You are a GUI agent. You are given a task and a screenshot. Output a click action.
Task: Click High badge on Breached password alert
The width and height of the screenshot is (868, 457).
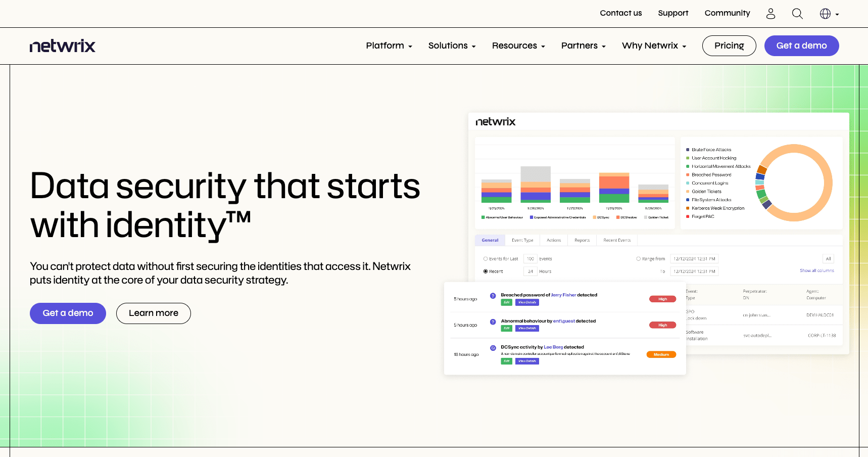point(662,299)
